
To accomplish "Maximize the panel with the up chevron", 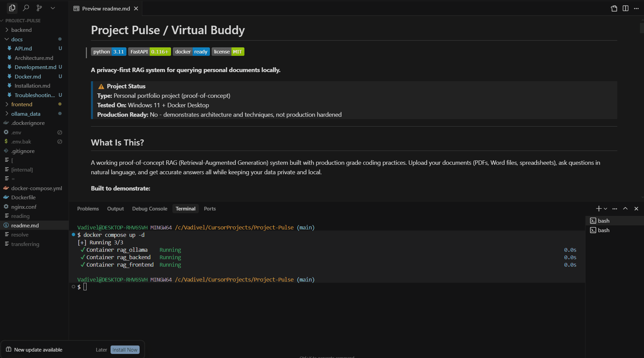I will pos(625,208).
